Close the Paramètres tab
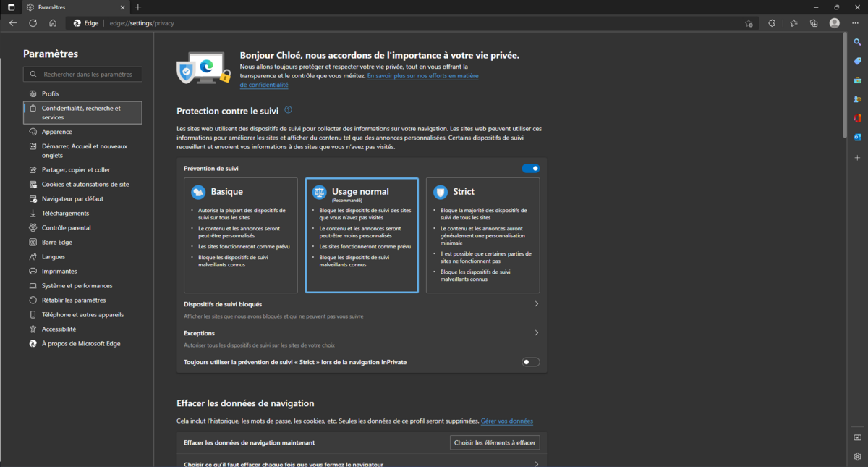868x467 pixels. (x=124, y=7)
